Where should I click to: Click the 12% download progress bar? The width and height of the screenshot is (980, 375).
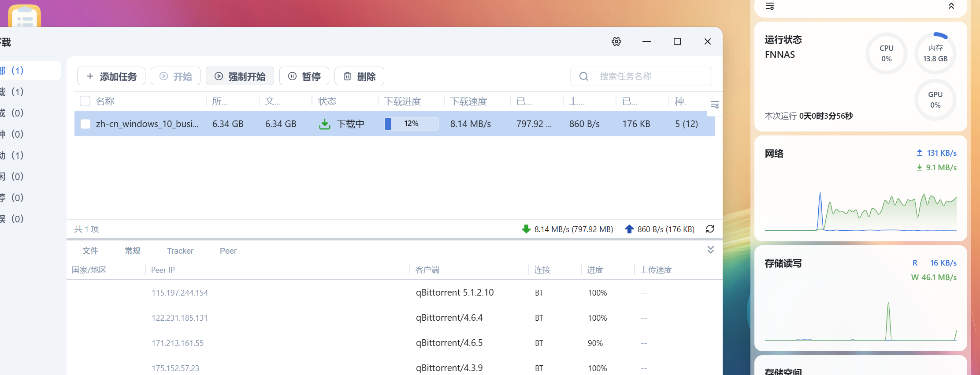pos(411,124)
